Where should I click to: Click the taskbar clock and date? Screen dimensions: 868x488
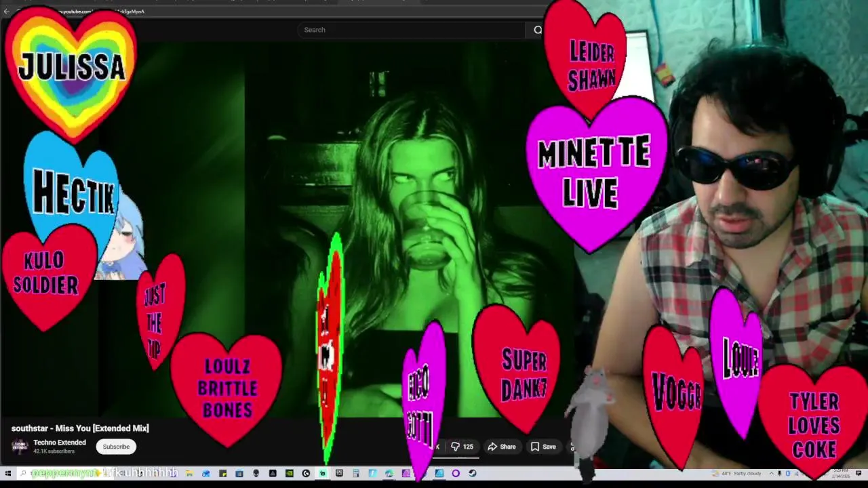(841, 473)
